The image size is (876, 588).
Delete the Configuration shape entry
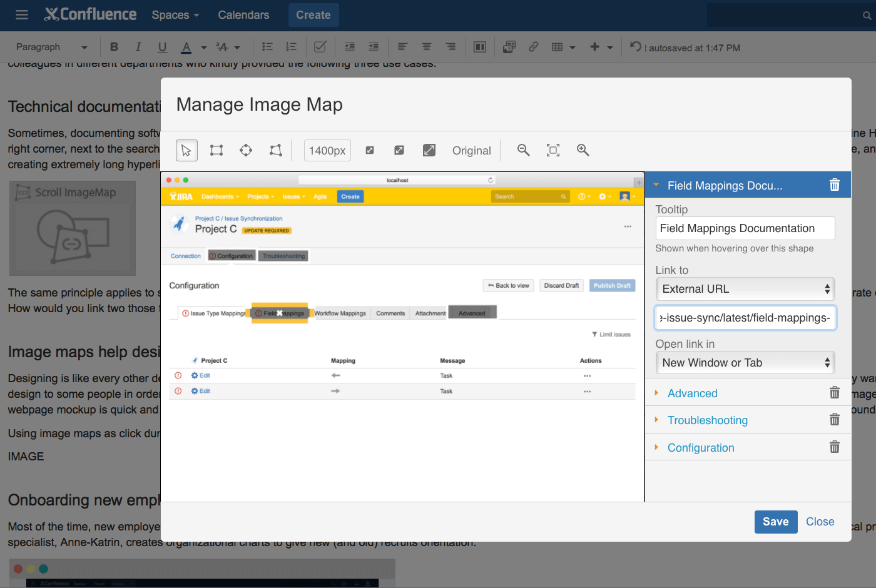point(835,447)
